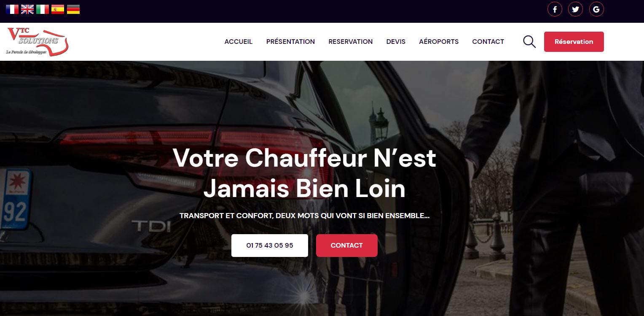This screenshot has height=316, width=644.
Task: Choose the Italian flag language option
Action: [43, 9]
